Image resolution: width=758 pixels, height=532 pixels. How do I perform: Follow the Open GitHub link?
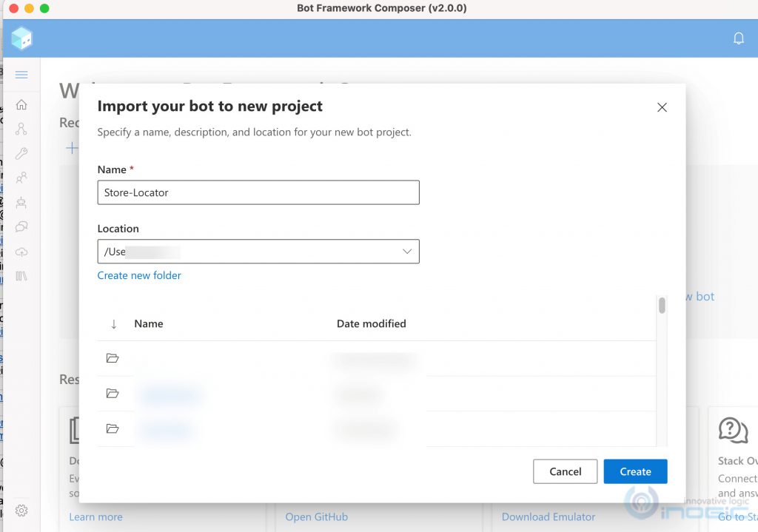point(316,516)
